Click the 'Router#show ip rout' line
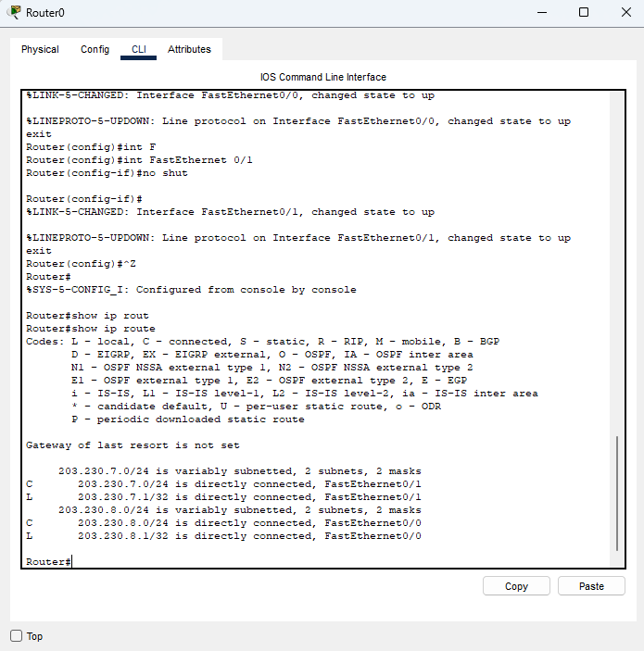644x651 pixels. pyautogui.click(x=87, y=316)
